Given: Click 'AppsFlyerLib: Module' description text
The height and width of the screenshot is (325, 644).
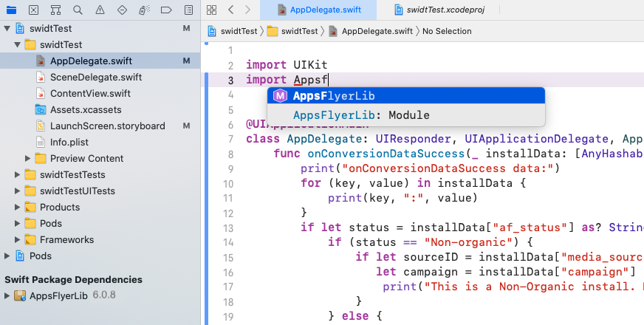Looking at the screenshot, I should (x=361, y=115).
